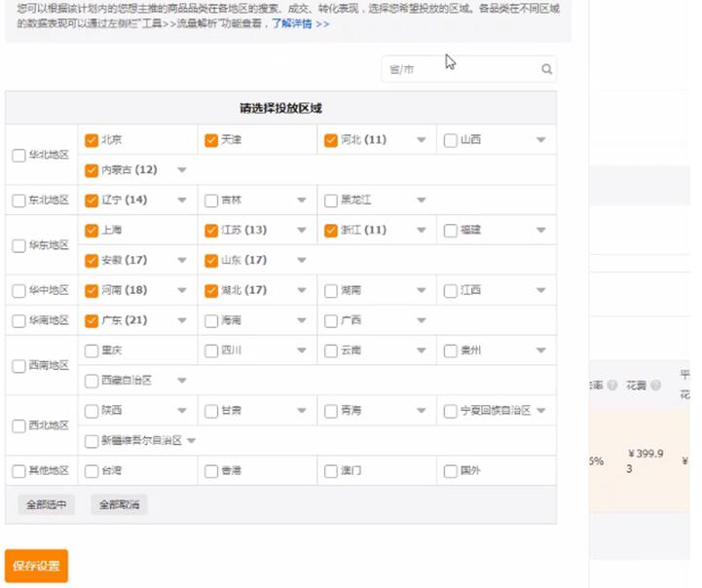The image size is (702, 588).
Task: Expand the 河北 (11) city dropdown arrow
Action: tap(422, 140)
